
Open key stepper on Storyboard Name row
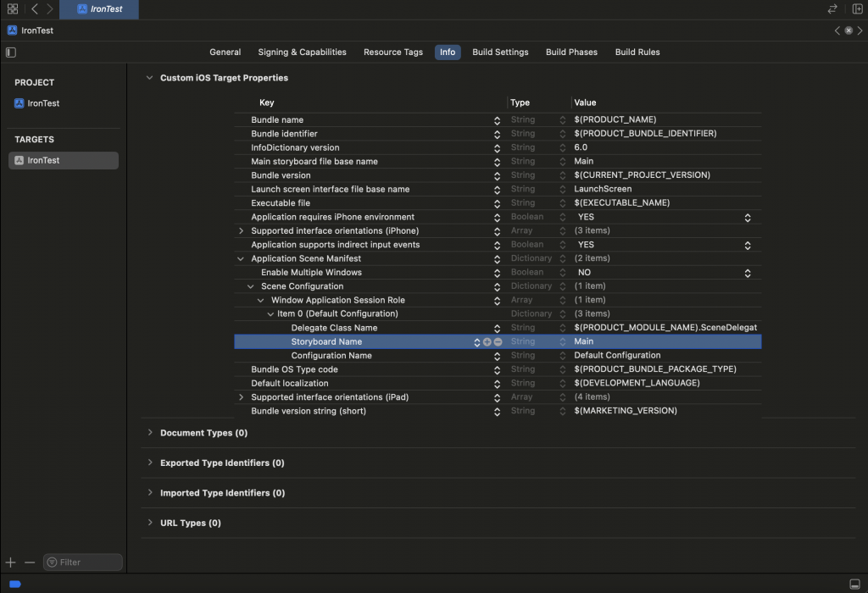pos(476,342)
